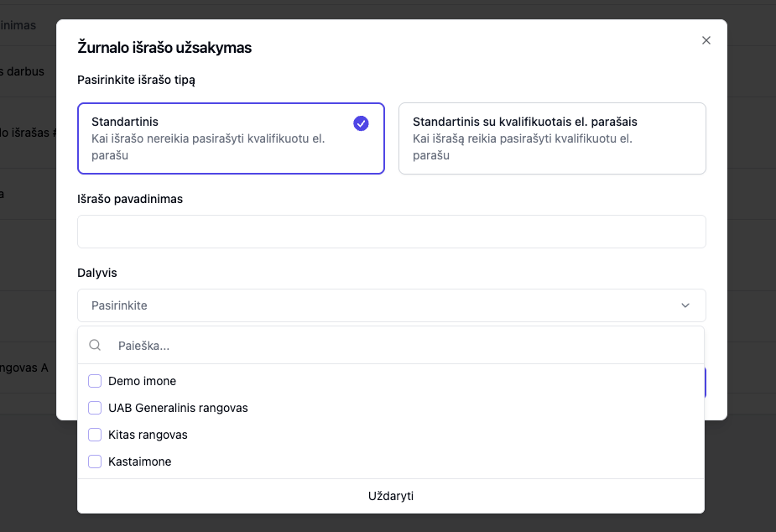Click the 'Kastaimone' option text
Viewport: 776px width, 532px height.
[139, 462]
